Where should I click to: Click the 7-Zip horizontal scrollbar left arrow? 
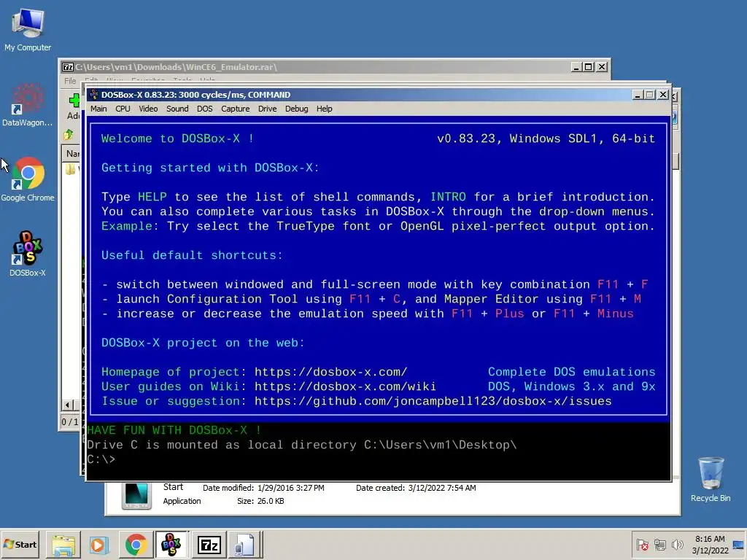coord(67,405)
